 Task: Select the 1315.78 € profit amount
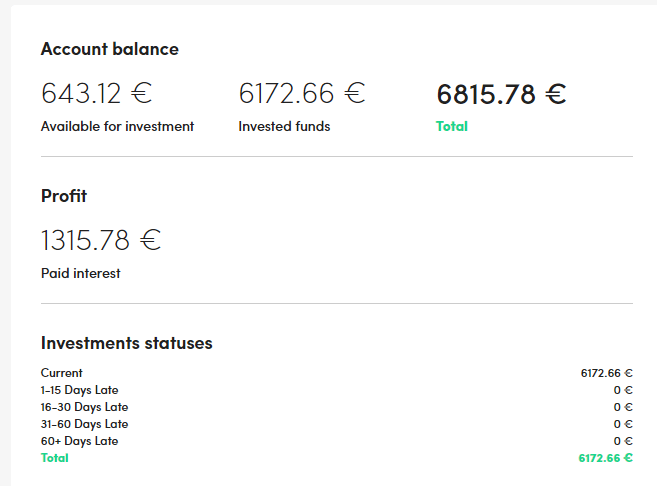[101, 241]
